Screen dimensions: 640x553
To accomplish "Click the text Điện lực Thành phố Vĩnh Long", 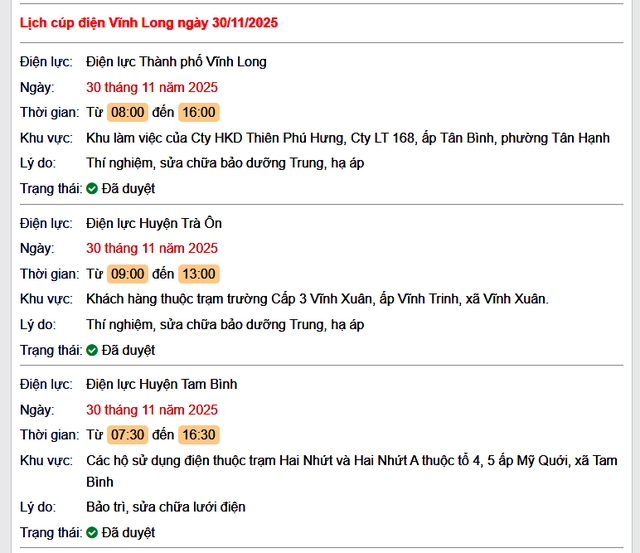I will tap(176, 62).
